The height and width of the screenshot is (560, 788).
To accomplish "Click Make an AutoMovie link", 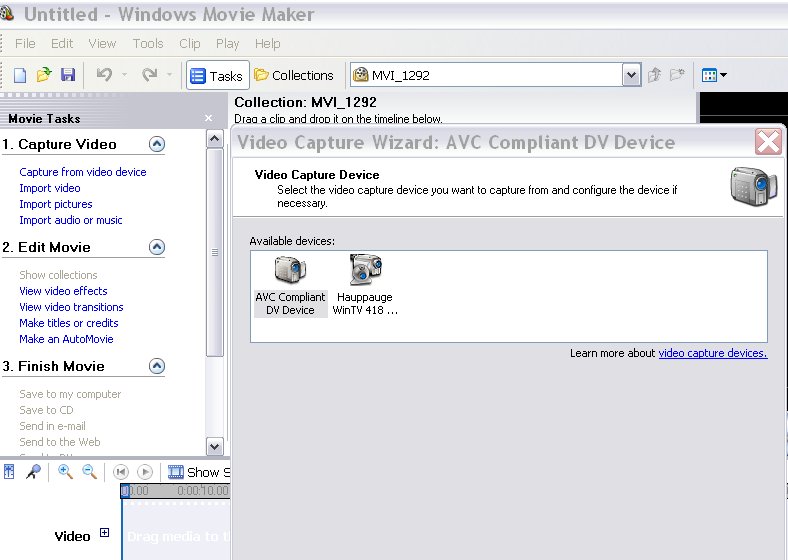I will [x=66, y=339].
